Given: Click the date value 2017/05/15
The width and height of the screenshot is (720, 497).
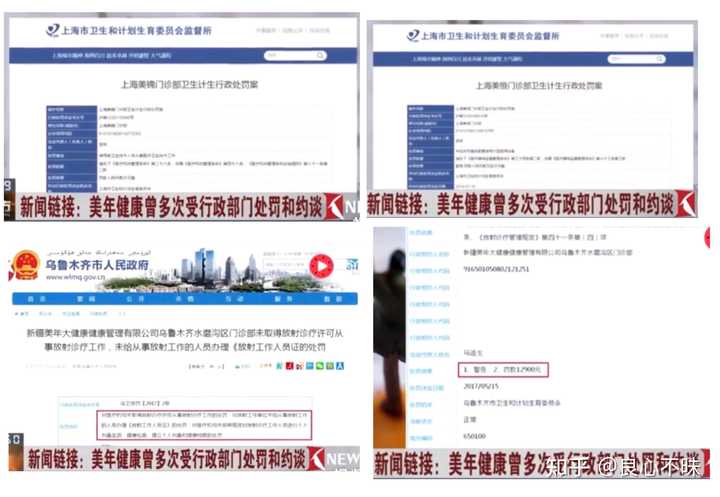Looking at the screenshot, I should (x=481, y=386).
